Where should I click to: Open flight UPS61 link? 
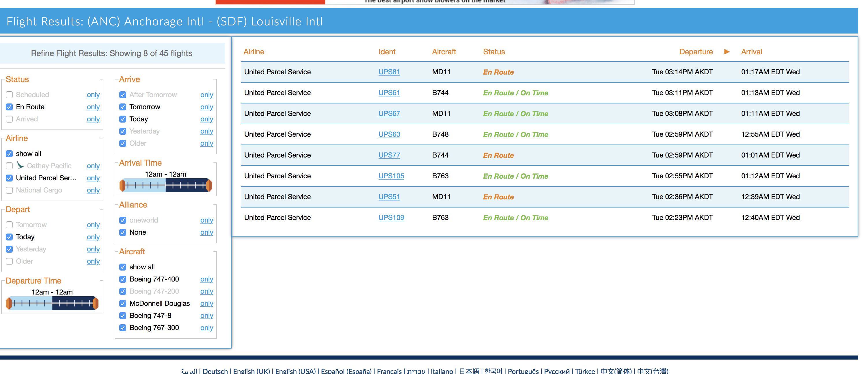389,93
